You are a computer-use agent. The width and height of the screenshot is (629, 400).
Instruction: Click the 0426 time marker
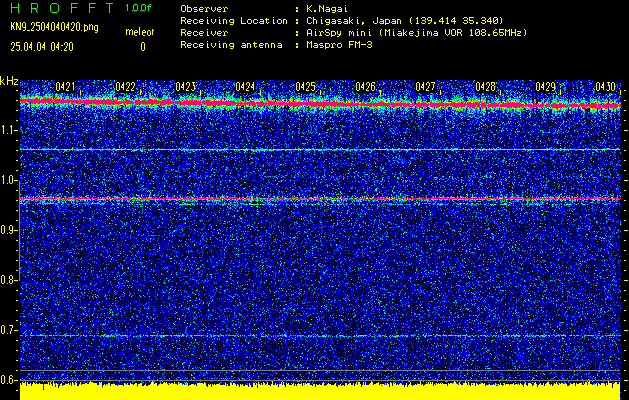[x=365, y=87]
